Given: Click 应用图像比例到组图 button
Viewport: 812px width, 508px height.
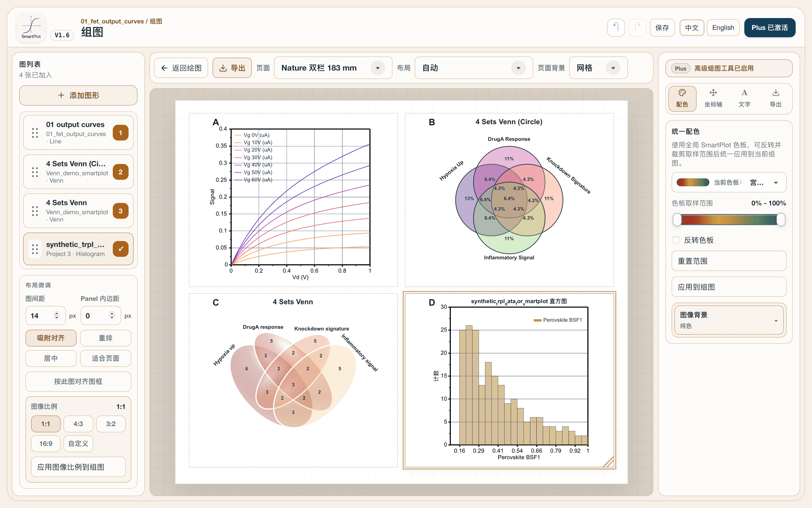Looking at the screenshot, I should [x=78, y=467].
